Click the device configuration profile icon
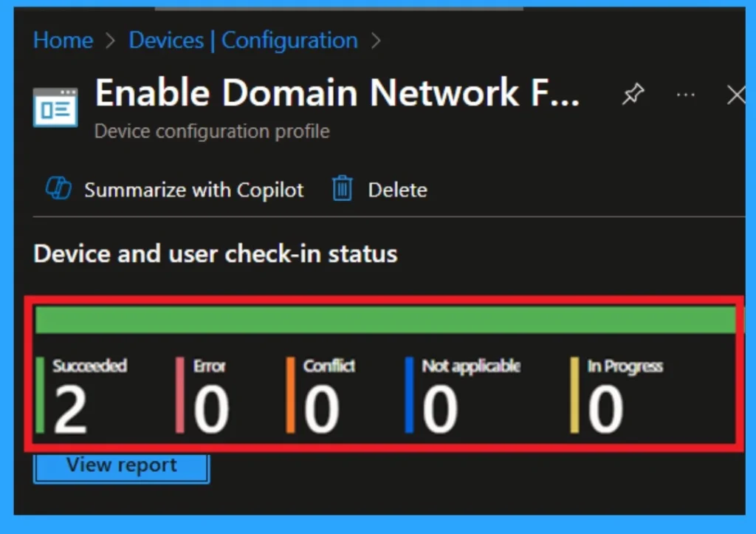756x534 pixels. tap(55, 107)
